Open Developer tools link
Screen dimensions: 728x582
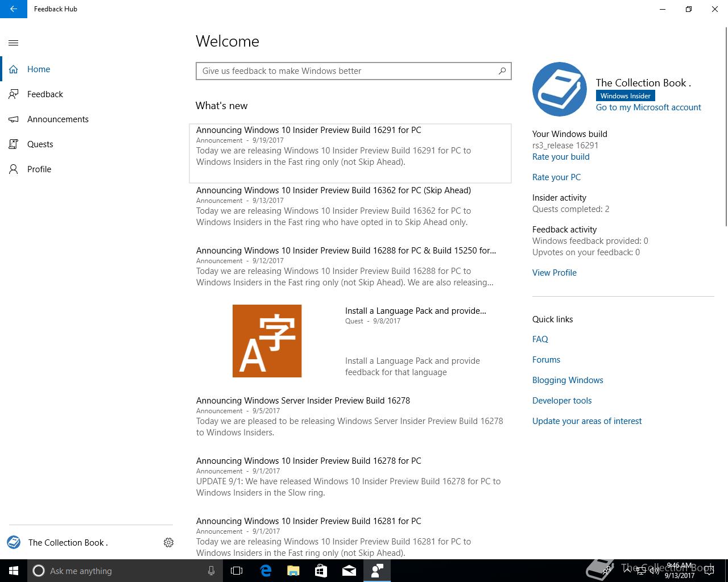coord(562,401)
